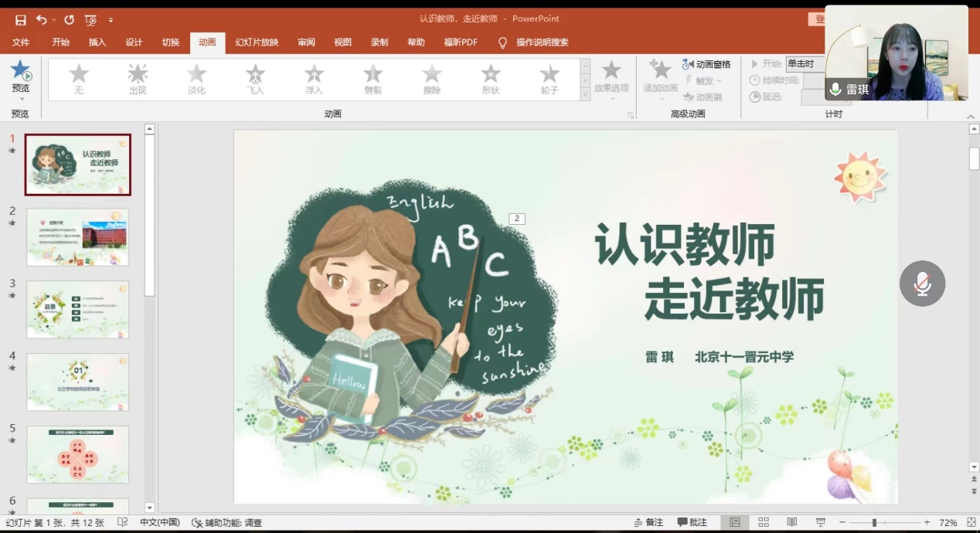The width and height of the screenshot is (980, 533).
Task: Open the Transitions (切换) tab
Action: pos(170,42)
